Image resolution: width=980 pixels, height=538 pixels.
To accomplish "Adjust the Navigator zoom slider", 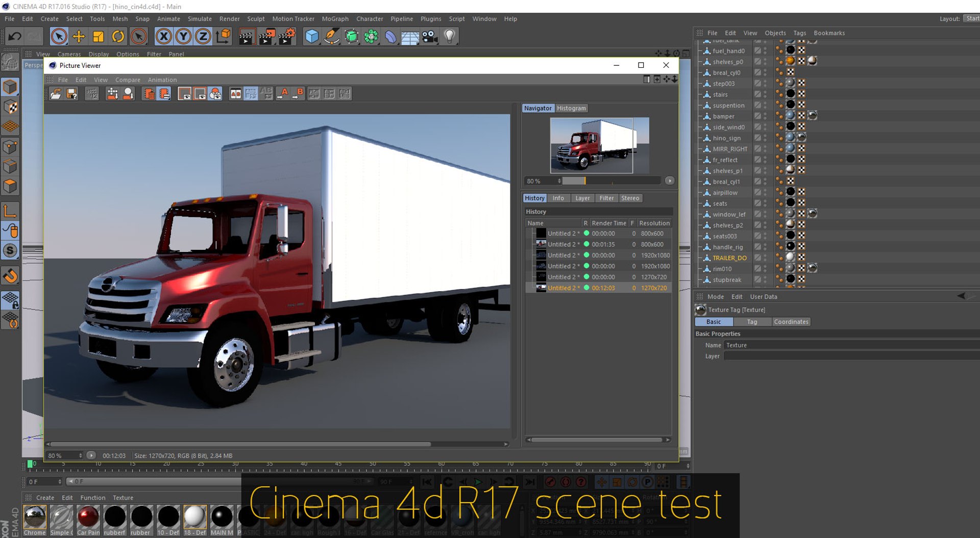I will [611, 181].
